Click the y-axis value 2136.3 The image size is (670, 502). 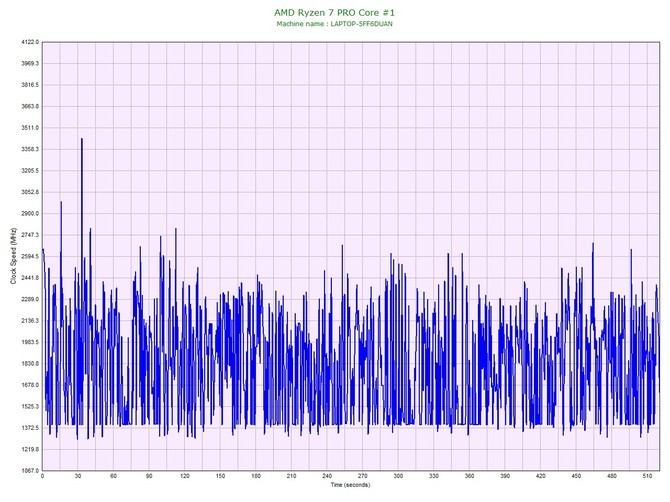(x=30, y=321)
